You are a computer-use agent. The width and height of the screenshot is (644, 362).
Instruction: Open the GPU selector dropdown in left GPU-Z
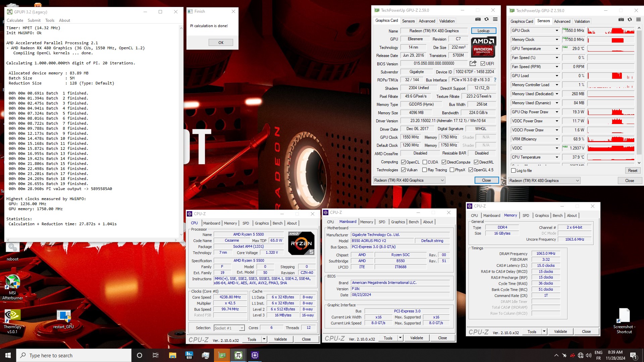point(409,180)
